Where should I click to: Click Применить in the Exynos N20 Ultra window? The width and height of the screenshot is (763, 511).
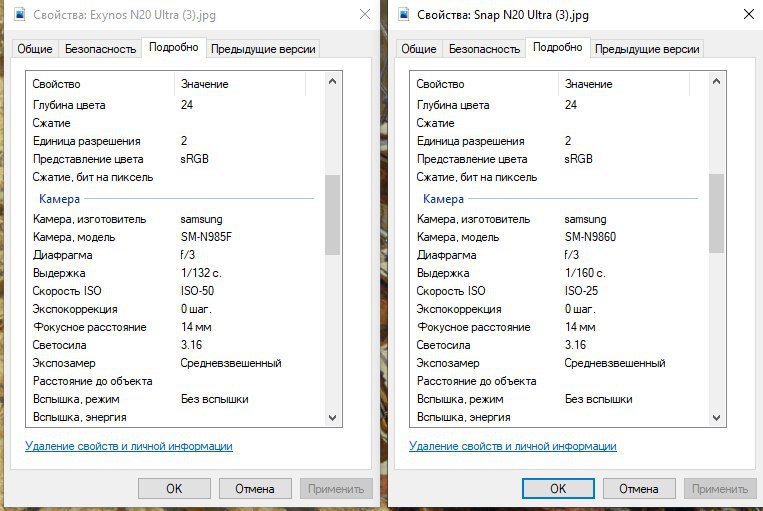[336, 489]
